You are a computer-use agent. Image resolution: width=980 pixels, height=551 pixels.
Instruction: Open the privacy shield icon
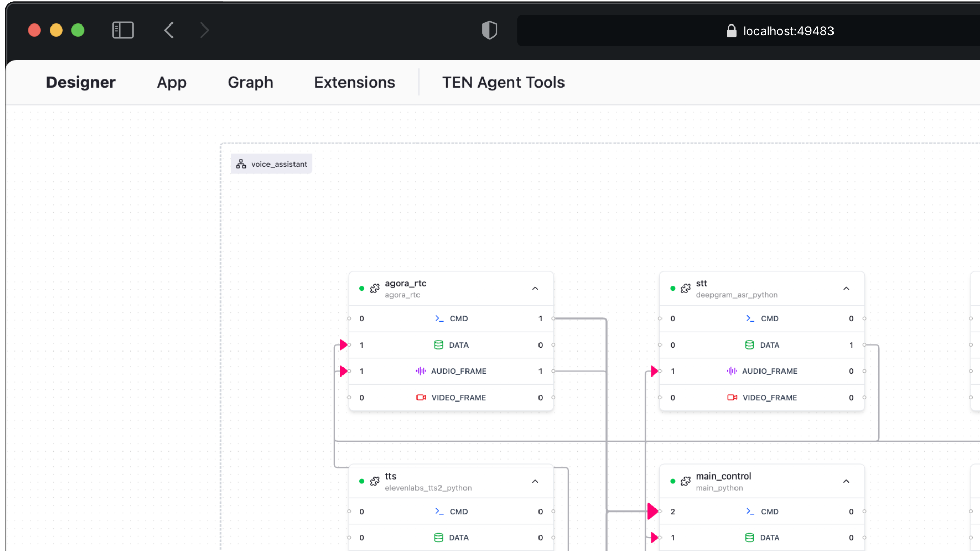[x=489, y=31]
